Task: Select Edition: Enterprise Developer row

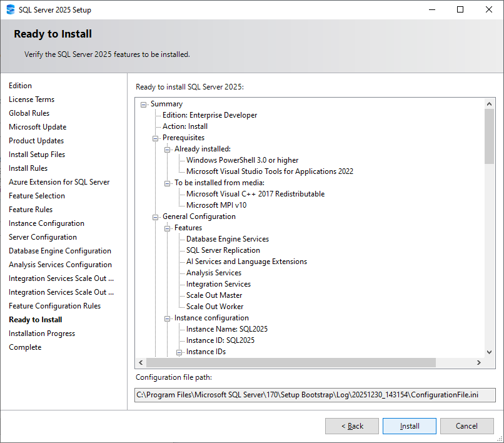Action: 209,115
